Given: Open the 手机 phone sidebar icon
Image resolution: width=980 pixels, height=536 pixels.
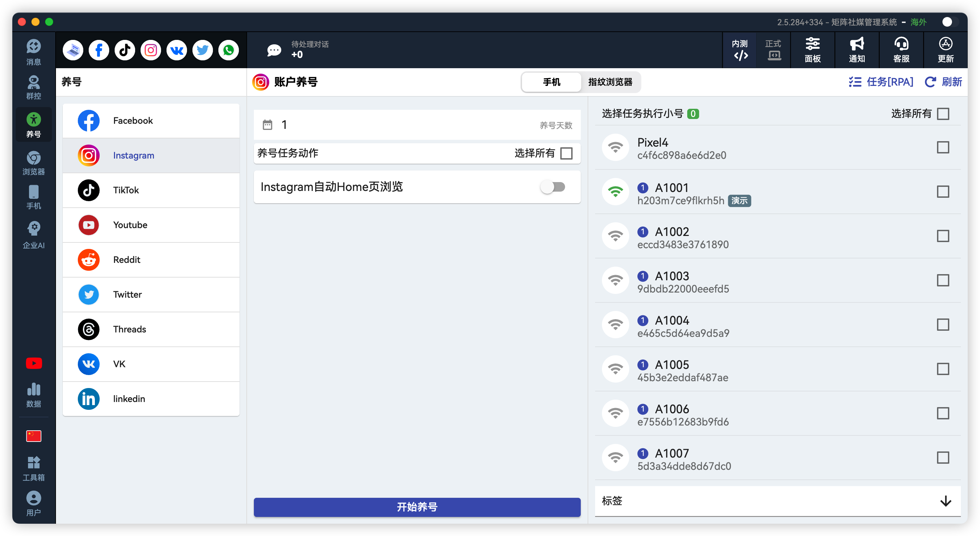Looking at the screenshot, I should click(33, 197).
